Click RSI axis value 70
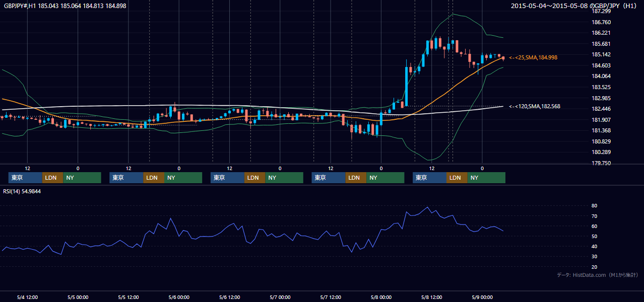 coord(595,216)
